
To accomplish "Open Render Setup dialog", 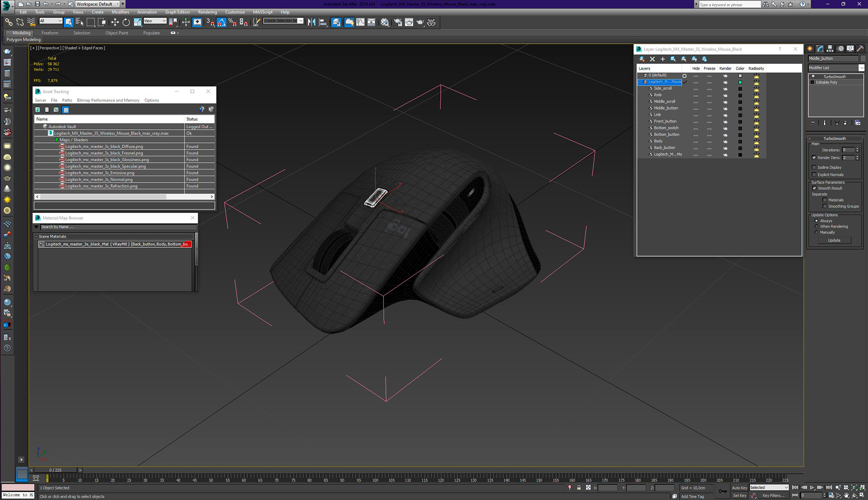I will tap(398, 22).
